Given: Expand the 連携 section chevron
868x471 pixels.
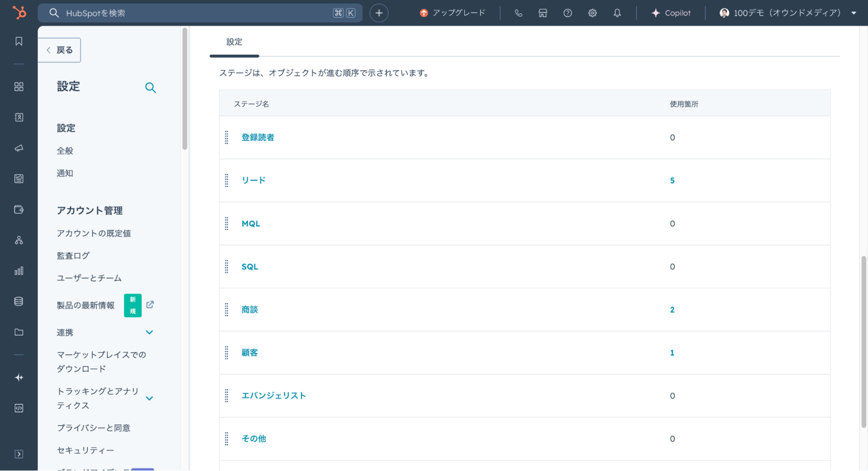Looking at the screenshot, I should click(149, 332).
